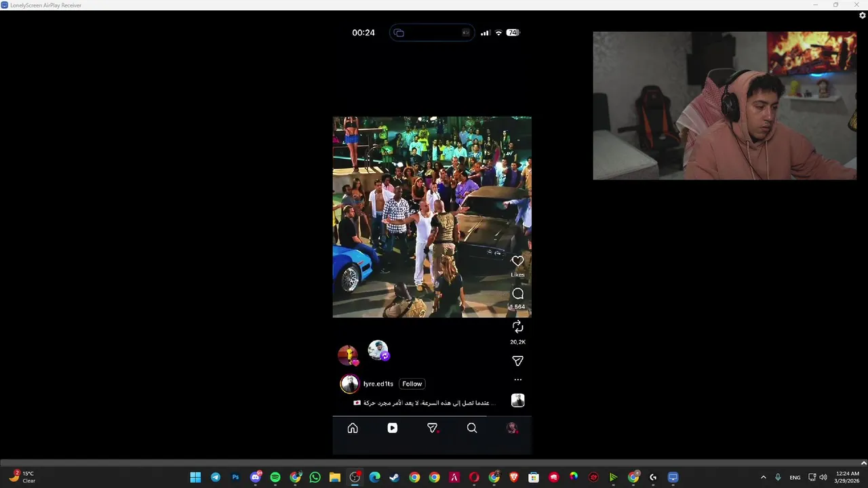The image size is (868, 488).
Task: Open Spotify from the taskbar
Action: [x=275, y=477]
